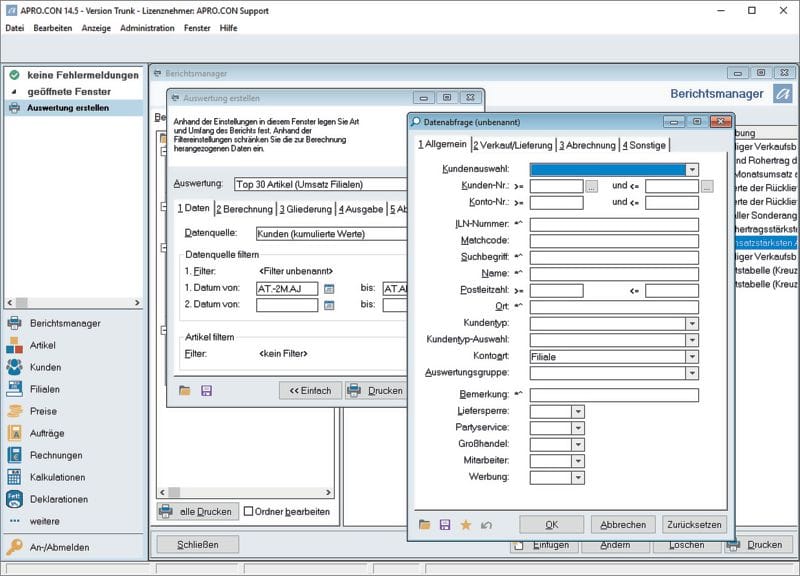Viewport: 800px width, 576px height.
Task: Select Filialen in the navigation sidebar
Action: 45,389
